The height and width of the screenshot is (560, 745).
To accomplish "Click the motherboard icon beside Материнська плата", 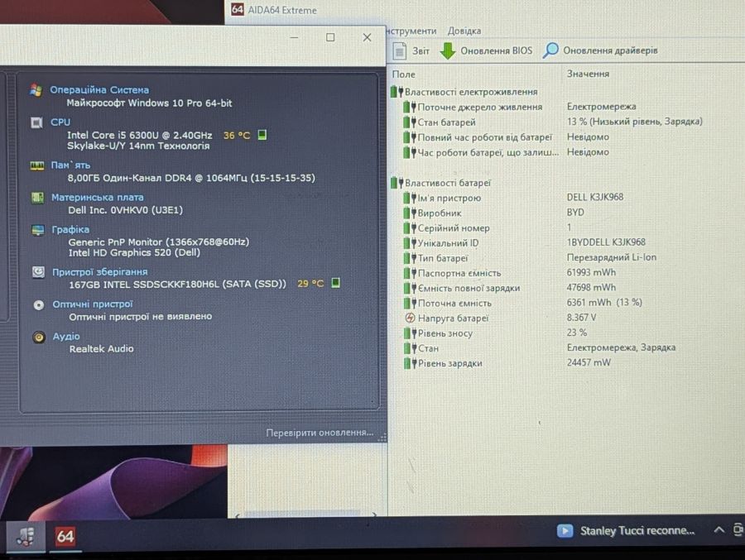I will point(37,198).
